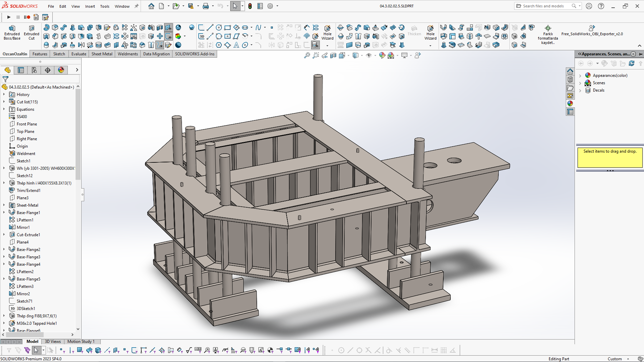This screenshot has width=644, height=362.
Task: Select M36x2.0 Tapped Hole1 feature
Action: coord(37,323)
